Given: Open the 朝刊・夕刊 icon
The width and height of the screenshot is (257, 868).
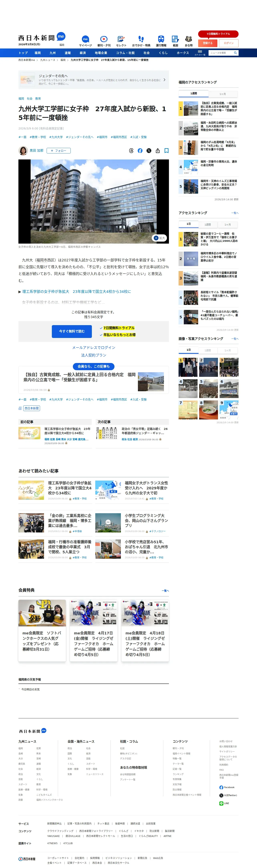Looking at the screenshot, I should click(104, 41).
